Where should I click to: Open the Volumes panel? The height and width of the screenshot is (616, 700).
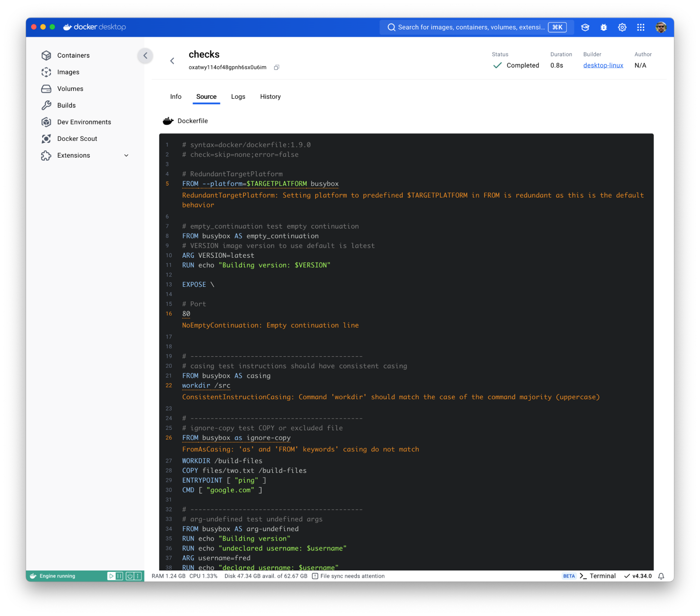click(x=70, y=89)
